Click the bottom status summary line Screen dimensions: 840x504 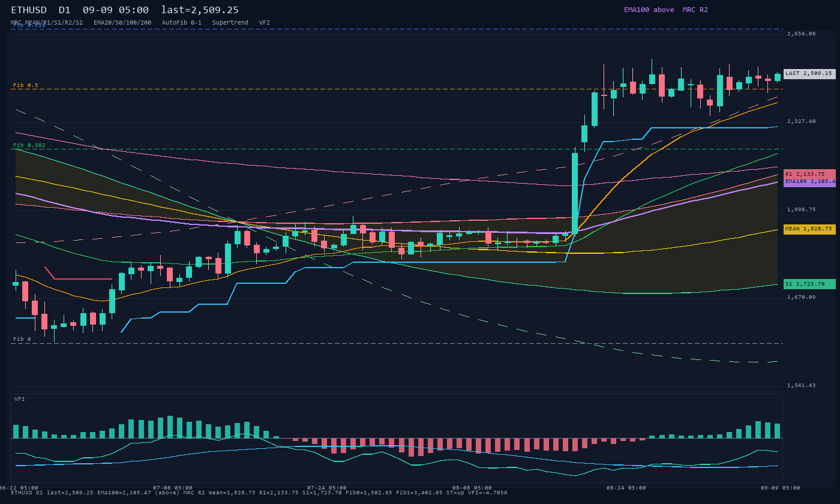click(259, 493)
